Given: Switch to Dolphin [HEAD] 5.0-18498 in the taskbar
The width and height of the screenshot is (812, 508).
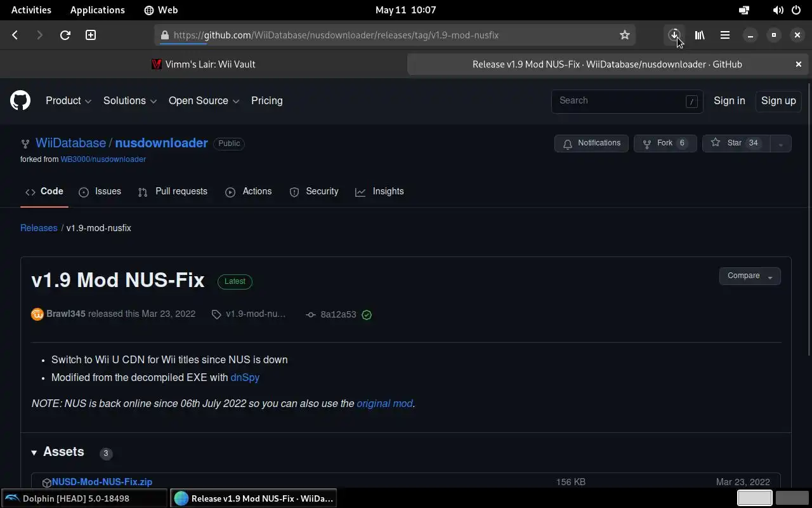Looking at the screenshot, I should click(x=84, y=498).
